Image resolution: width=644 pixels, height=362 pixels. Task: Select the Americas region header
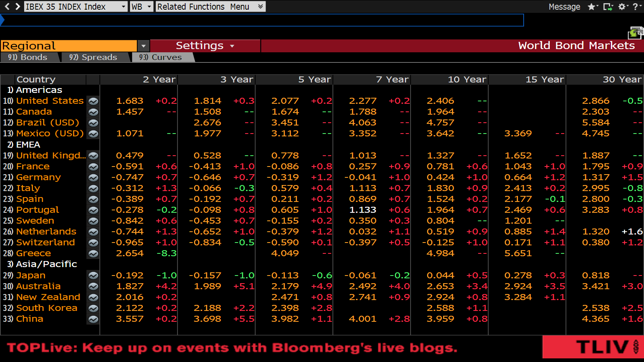click(x=39, y=90)
